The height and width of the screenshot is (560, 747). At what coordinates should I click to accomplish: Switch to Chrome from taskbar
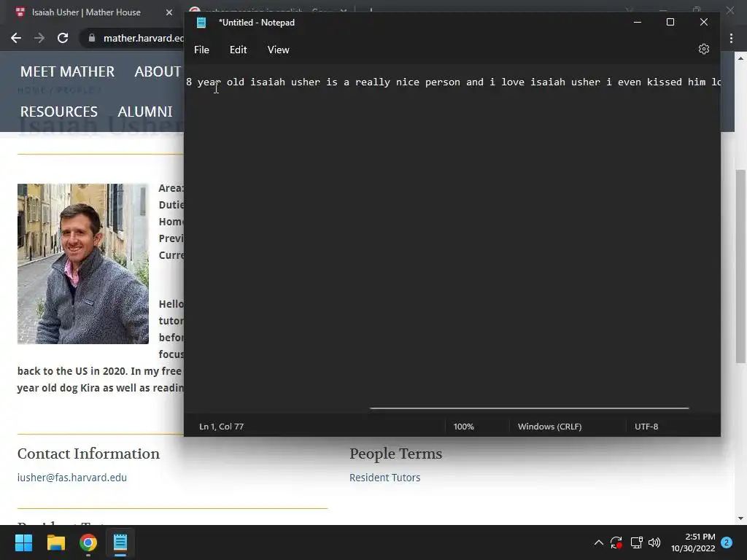[88, 542]
